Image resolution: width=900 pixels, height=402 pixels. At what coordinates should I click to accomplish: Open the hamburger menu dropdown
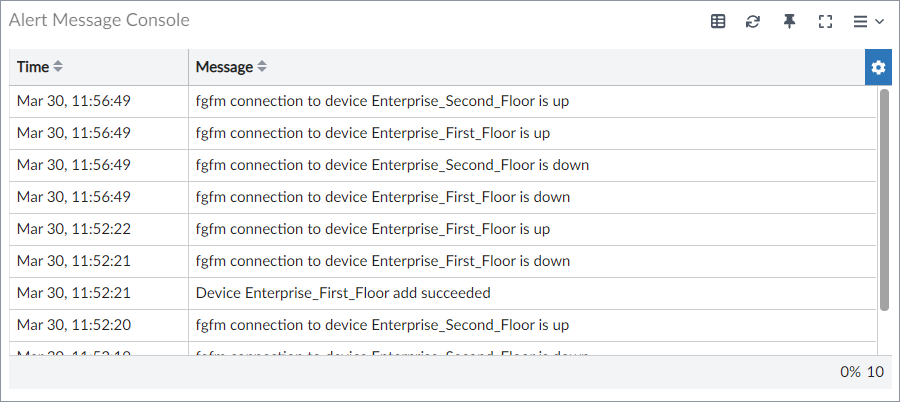click(868, 21)
